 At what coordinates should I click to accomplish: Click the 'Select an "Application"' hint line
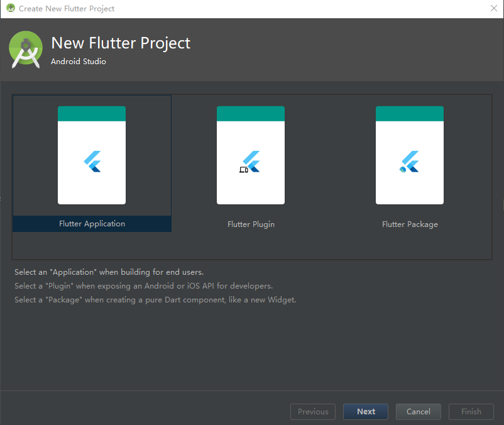click(x=109, y=272)
